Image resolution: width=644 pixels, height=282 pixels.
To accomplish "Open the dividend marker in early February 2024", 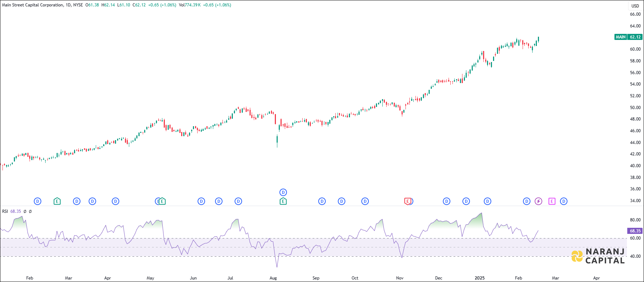I will pos(37,201).
